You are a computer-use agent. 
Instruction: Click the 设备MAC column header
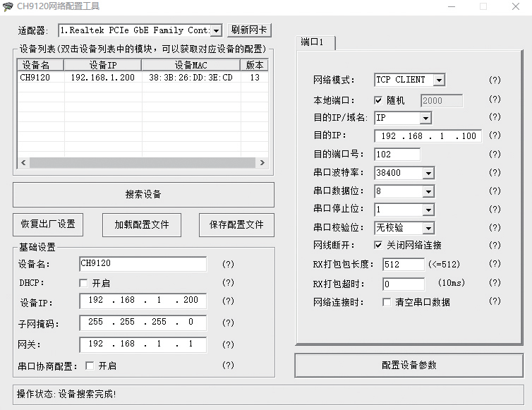click(x=191, y=65)
